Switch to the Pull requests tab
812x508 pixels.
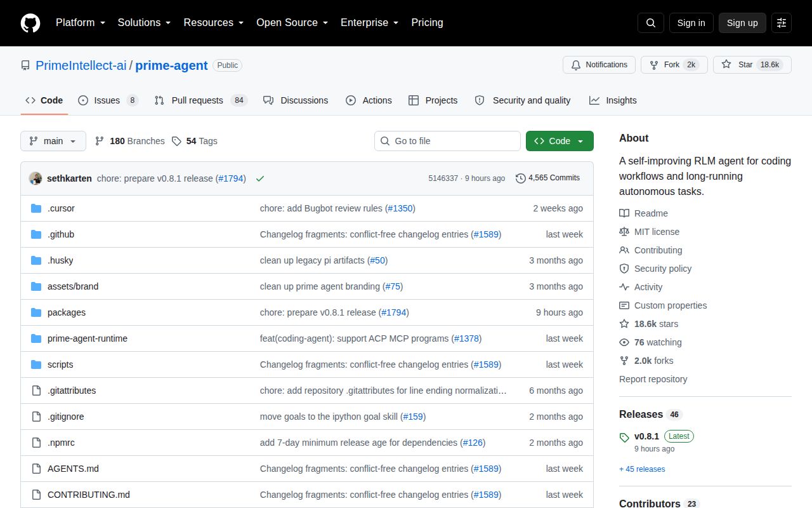click(x=200, y=100)
